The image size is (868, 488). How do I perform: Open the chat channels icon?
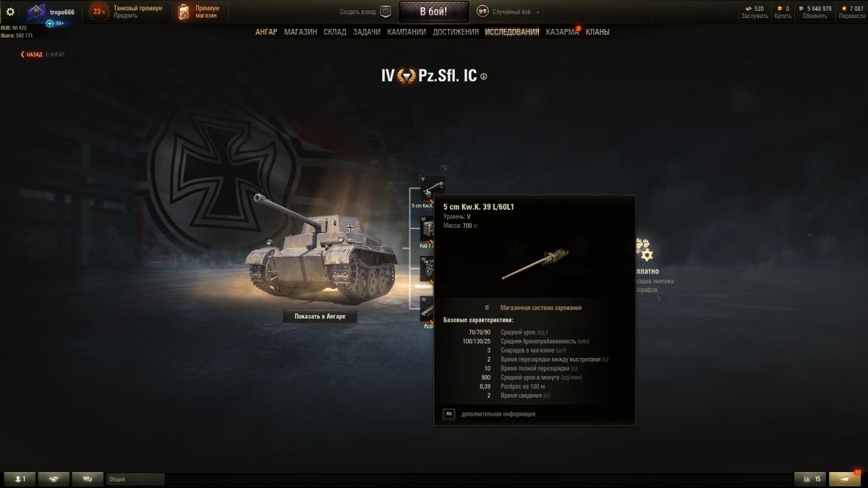[x=88, y=479]
